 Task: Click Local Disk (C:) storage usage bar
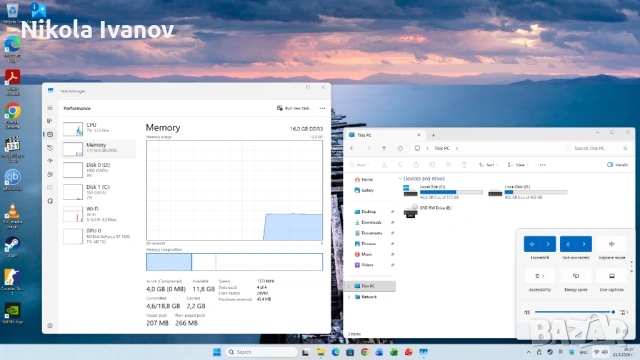pyautogui.click(x=451, y=192)
